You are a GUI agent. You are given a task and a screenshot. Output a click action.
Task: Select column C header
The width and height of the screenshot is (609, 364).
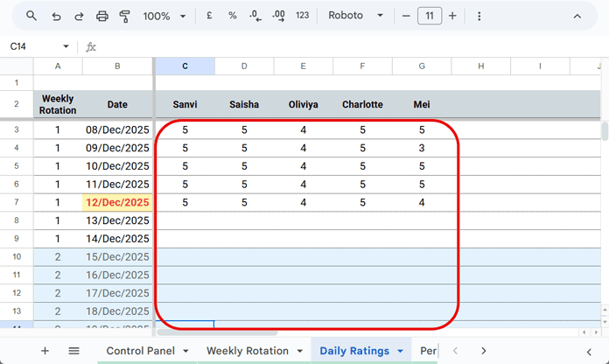[x=185, y=66]
